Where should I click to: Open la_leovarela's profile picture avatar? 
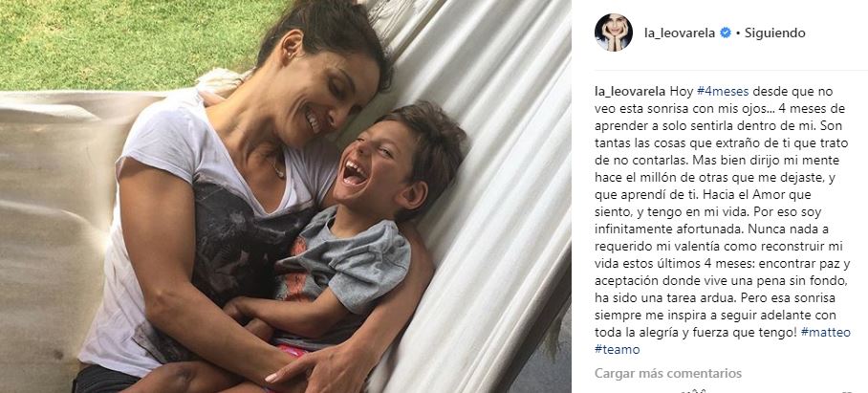coord(614,33)
